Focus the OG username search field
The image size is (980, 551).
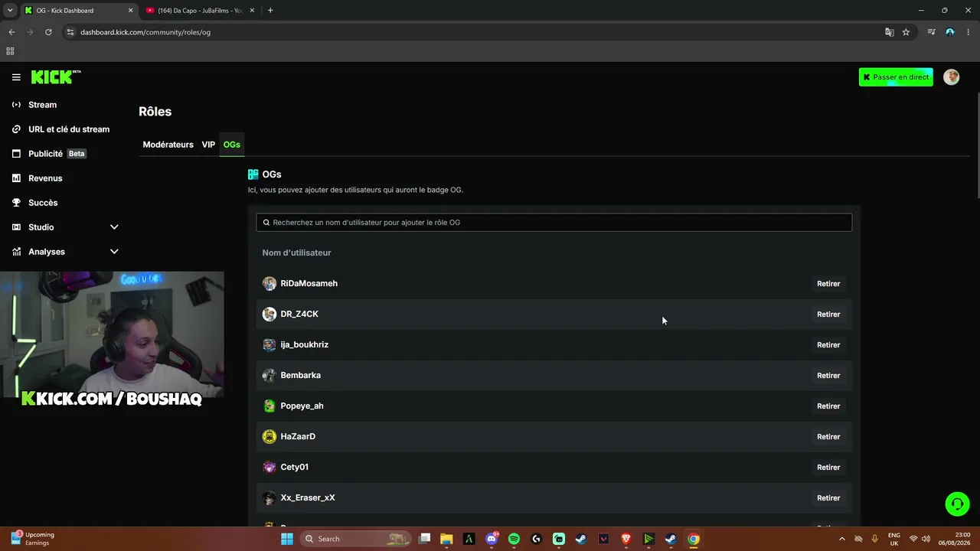554,223
